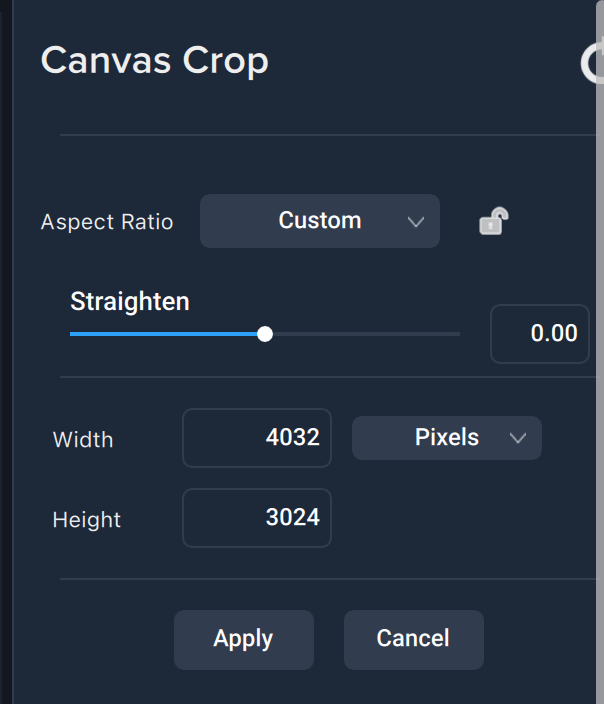Click the chevron arrow beside Pixels
Viewport: 604px width, 704px height.
[517, 438]
